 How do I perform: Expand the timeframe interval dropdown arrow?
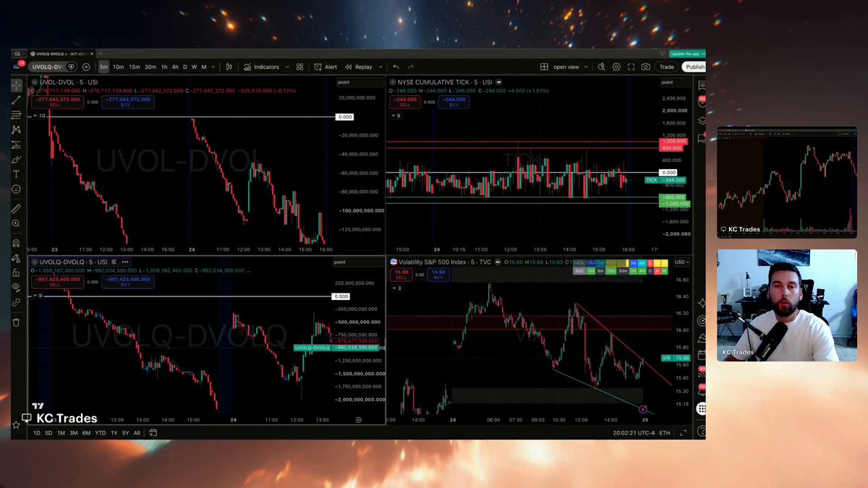(213, 67)
